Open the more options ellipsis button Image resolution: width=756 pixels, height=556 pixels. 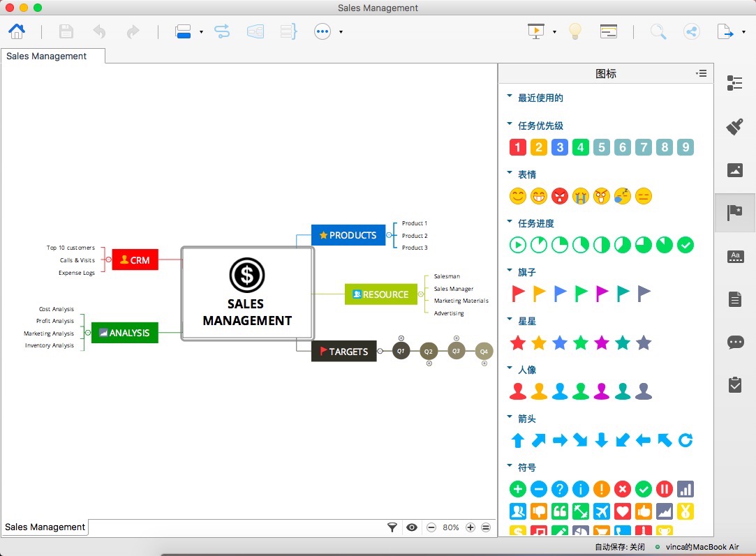click(323, 32)
